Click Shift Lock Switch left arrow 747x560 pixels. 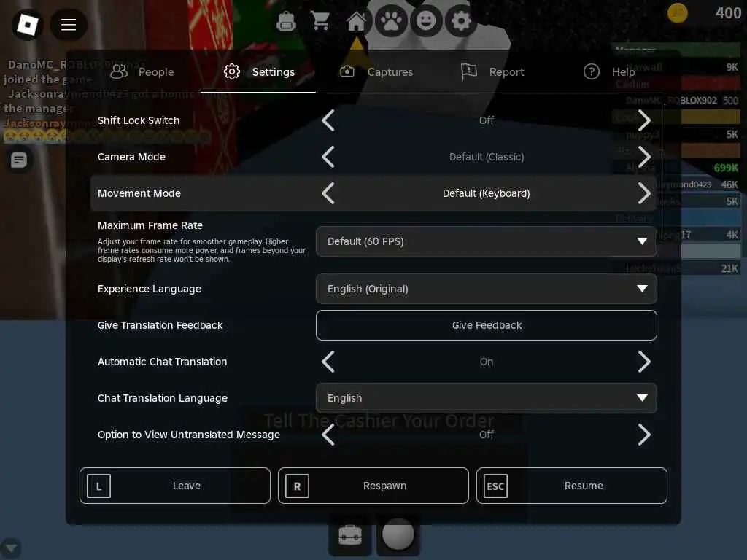[x=328, y=120]
